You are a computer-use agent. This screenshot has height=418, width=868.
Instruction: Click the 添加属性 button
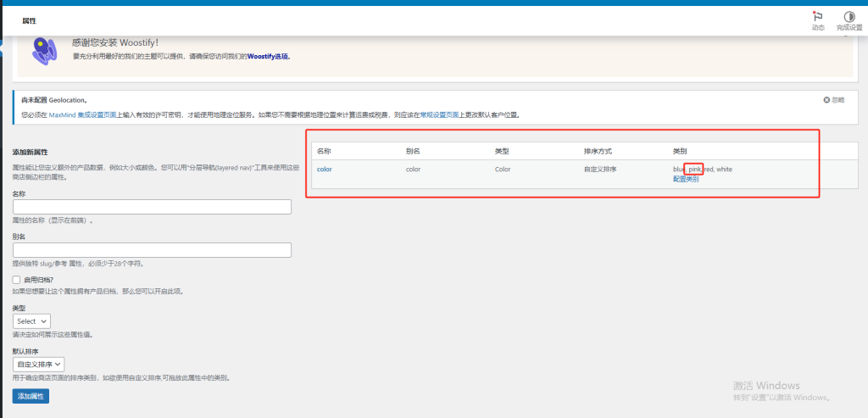point(31,396)
